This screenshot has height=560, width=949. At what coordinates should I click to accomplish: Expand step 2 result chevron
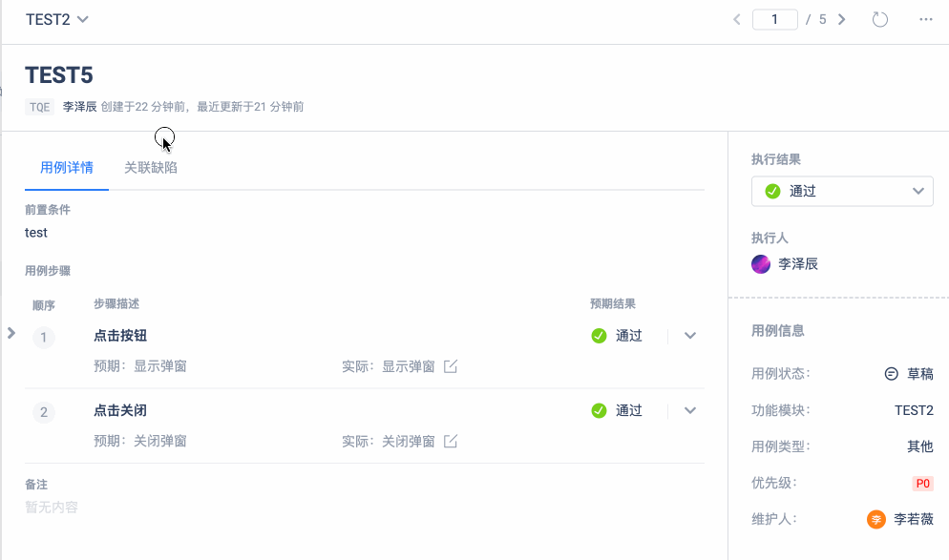[x=690, y=410]
